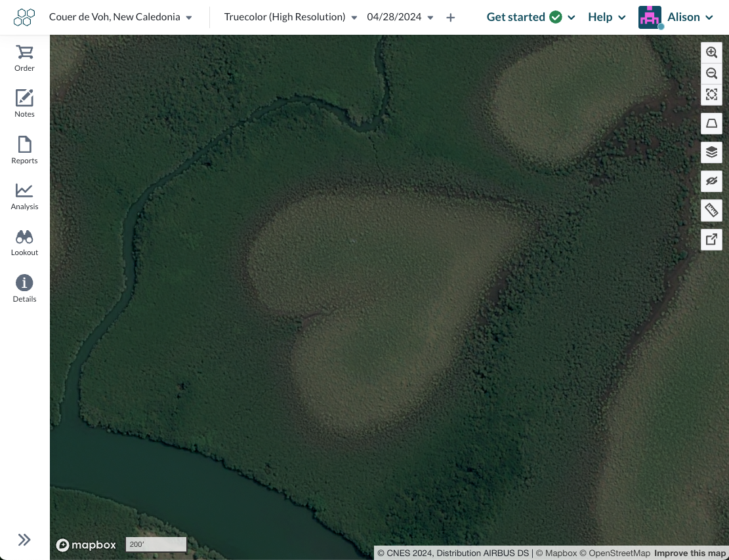The height and width of the screenshot is (560, 729).
Task: Select the ruler measure tool
Action: coord(711,210)
